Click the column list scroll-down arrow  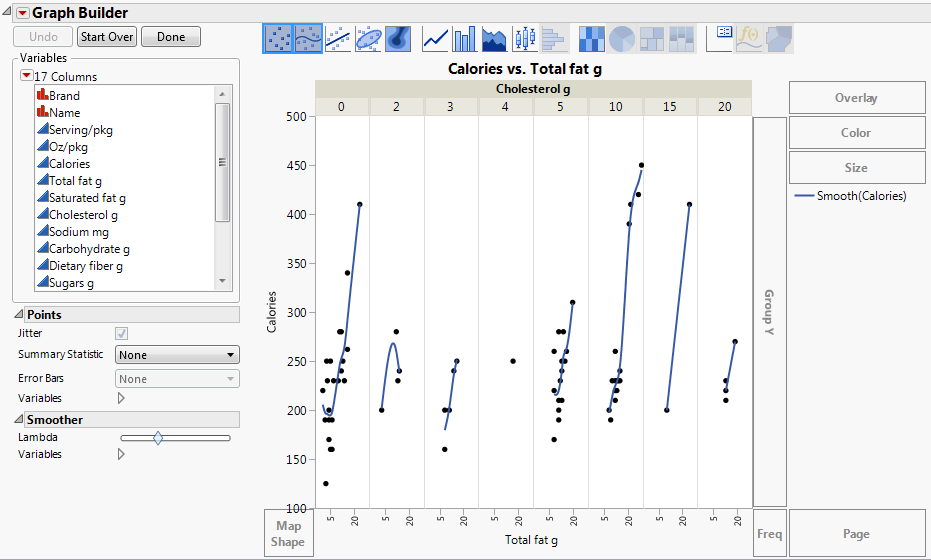point(223,281)
